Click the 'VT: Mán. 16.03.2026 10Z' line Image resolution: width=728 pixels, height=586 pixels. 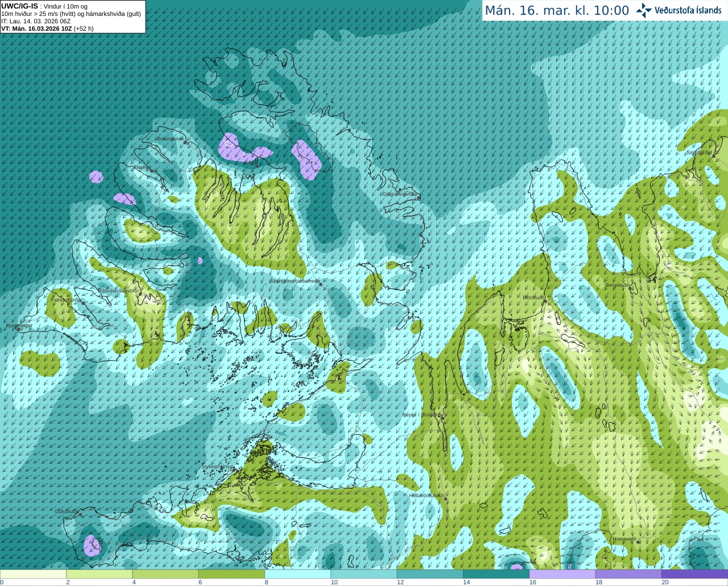pyautogui.click(x=36, y=28)
